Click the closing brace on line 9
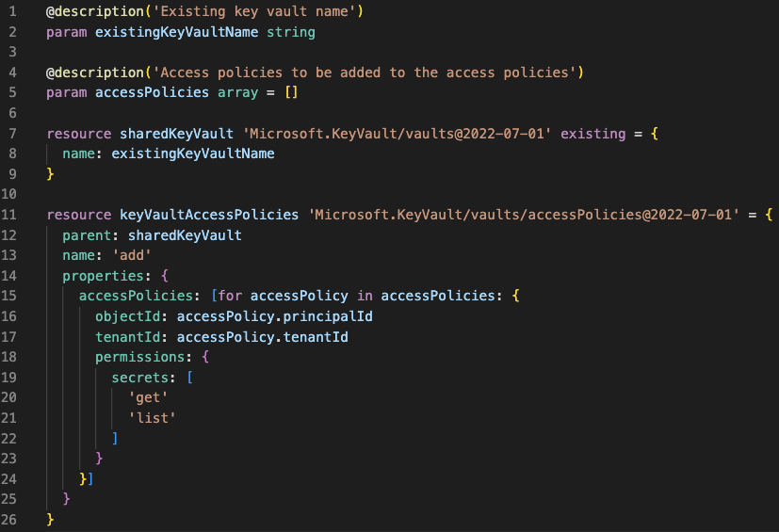This screenshot has height=532, width=779. 50,174
